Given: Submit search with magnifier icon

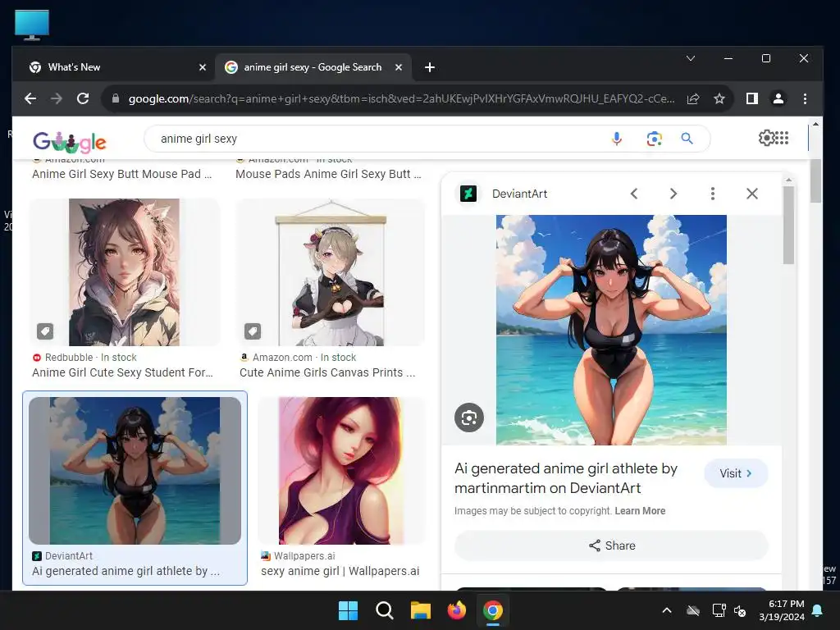Looking at the screenshot, I should pyautogui.click(x=687, y=139).
